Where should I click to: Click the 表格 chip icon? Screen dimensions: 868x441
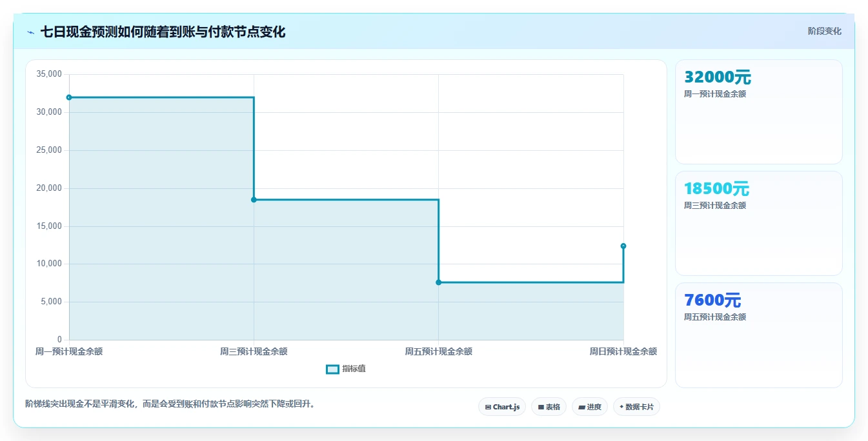point(541,407)
